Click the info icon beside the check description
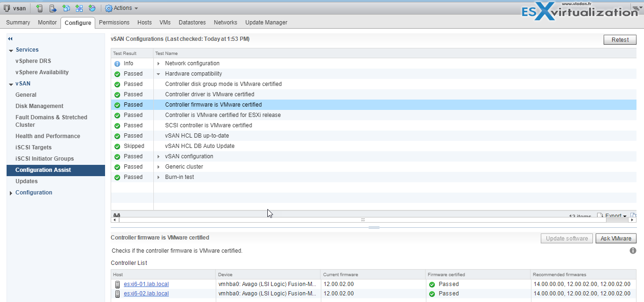The height and width of the screenshot is (302, 644). [633, 251]
